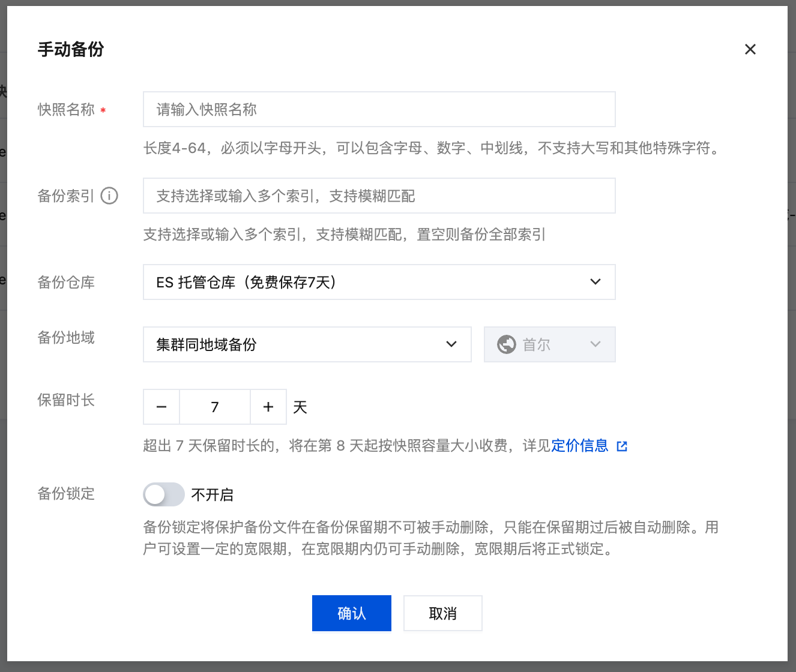Increase retention days with the plus button
Viewport: 796px width, 672px height.
point(268,407)
